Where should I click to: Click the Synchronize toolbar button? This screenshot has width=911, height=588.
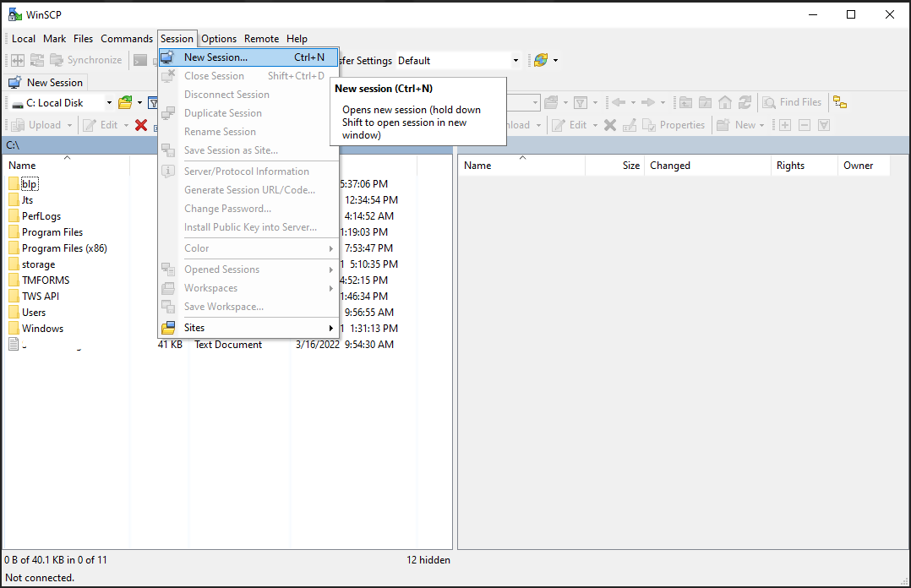click(x=86, y=60)
